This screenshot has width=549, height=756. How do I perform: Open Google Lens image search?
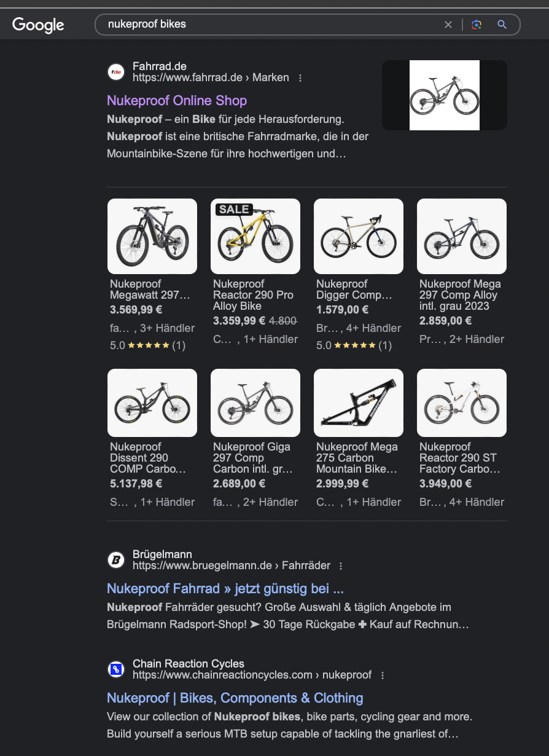[x=476, y=25]
